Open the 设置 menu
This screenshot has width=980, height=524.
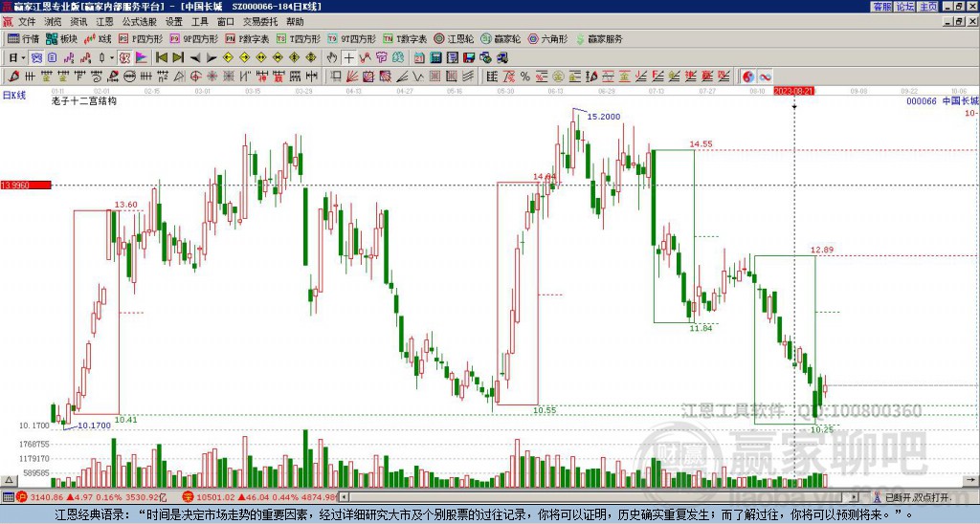[x=174, y=22]
